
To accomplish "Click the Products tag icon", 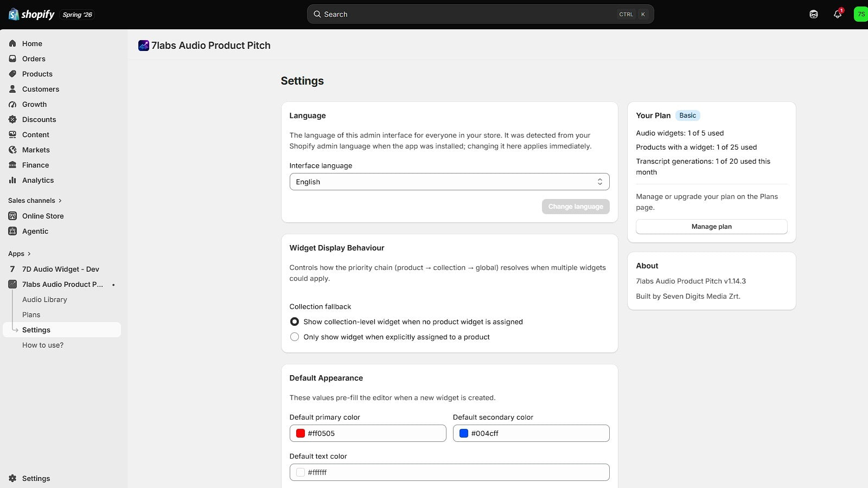I will (x=12, y=74).
